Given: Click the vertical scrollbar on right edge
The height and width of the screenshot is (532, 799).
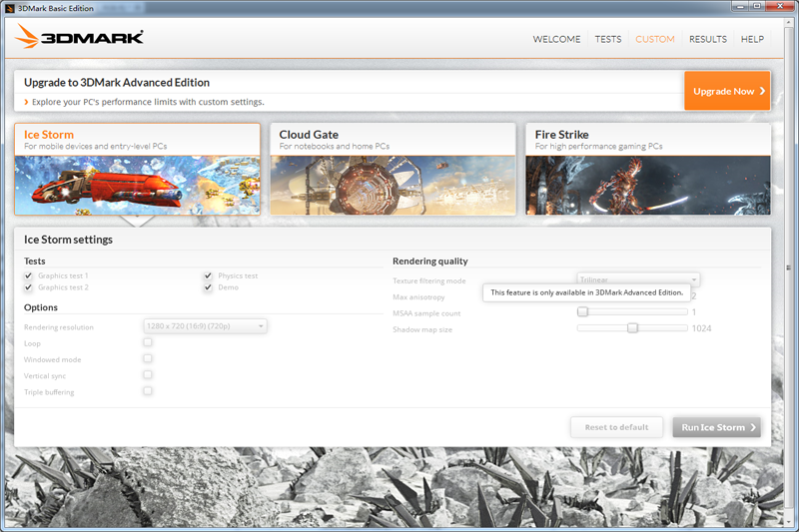Looking at the screenshot, I should tap(789, 267).
